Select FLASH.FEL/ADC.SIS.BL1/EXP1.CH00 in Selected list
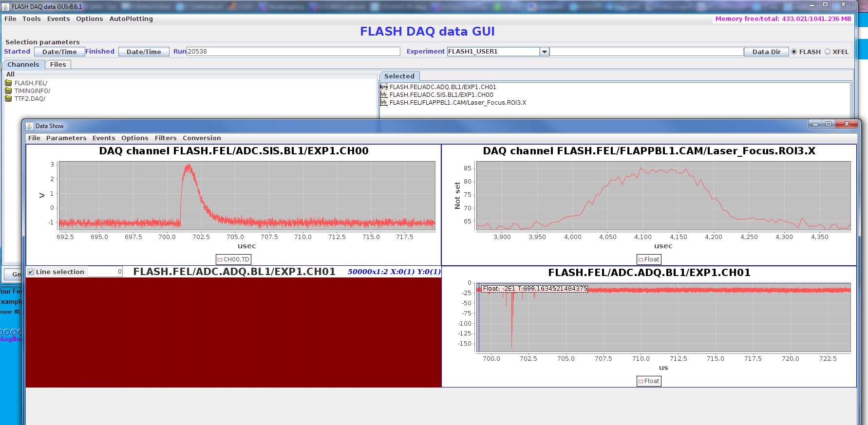The height and width of the screenshot is (425, 868). click(x=441, y=95)
